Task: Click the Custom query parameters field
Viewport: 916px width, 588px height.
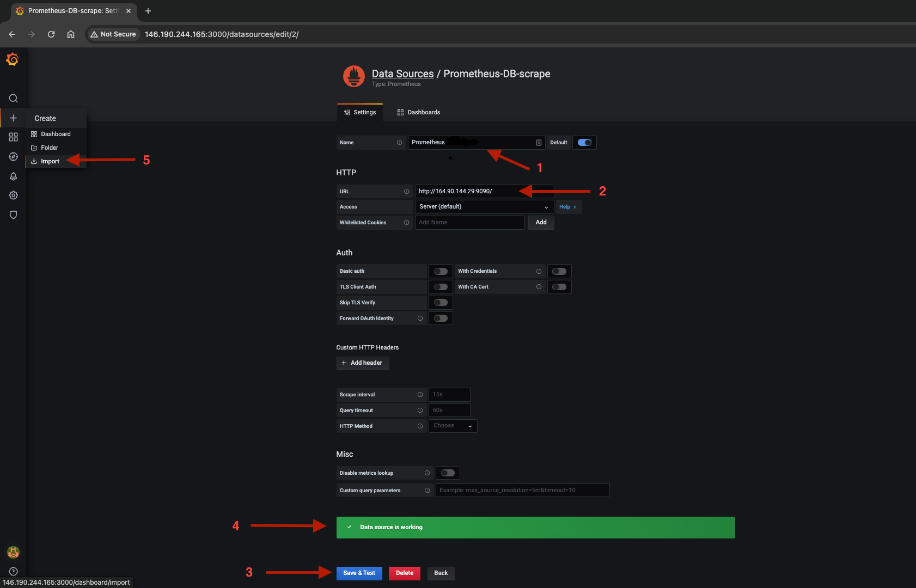Action: click(523, 491)
